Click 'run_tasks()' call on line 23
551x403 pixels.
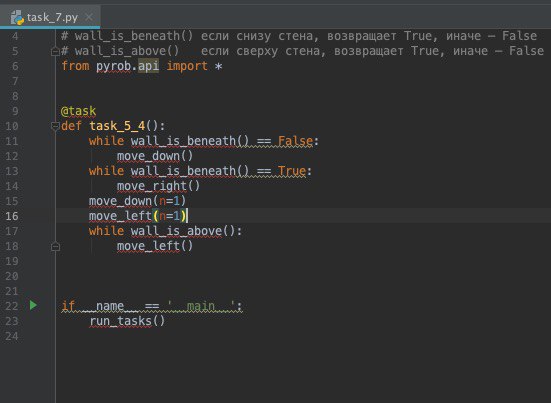point(127,321)
